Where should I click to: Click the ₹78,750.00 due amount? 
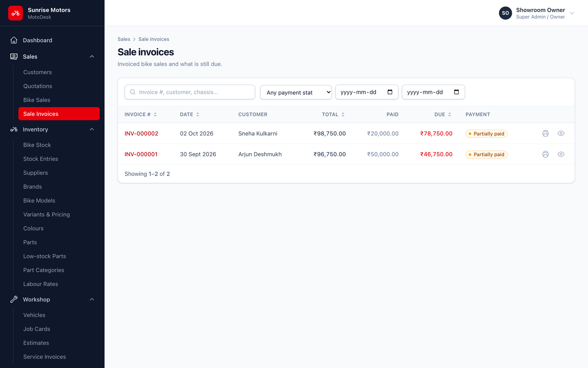[436, 134]
